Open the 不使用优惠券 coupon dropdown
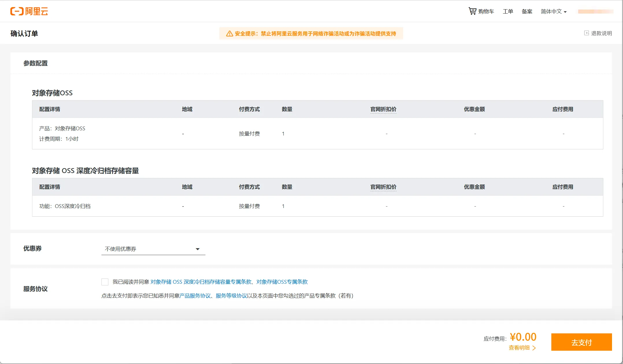Viewport: 623px width, 364px height. tap(153, 249)
